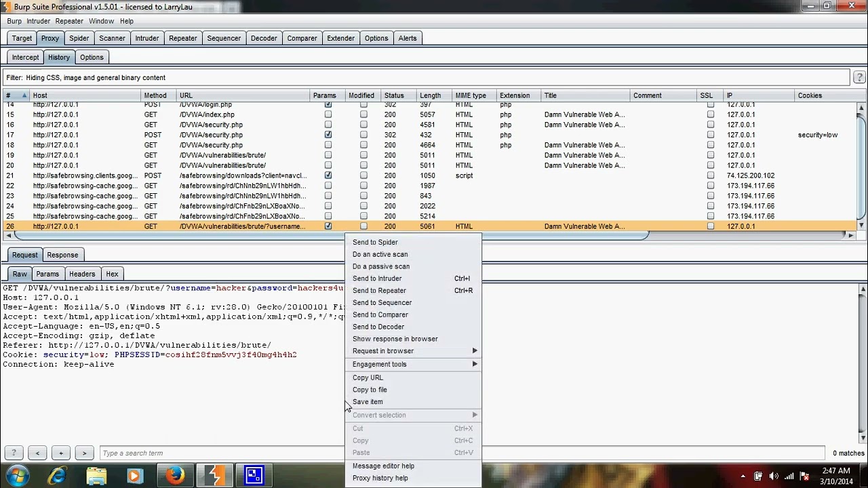868x488 pixels.
Task: Choose Send to Spider
Action: click(414, 242)
